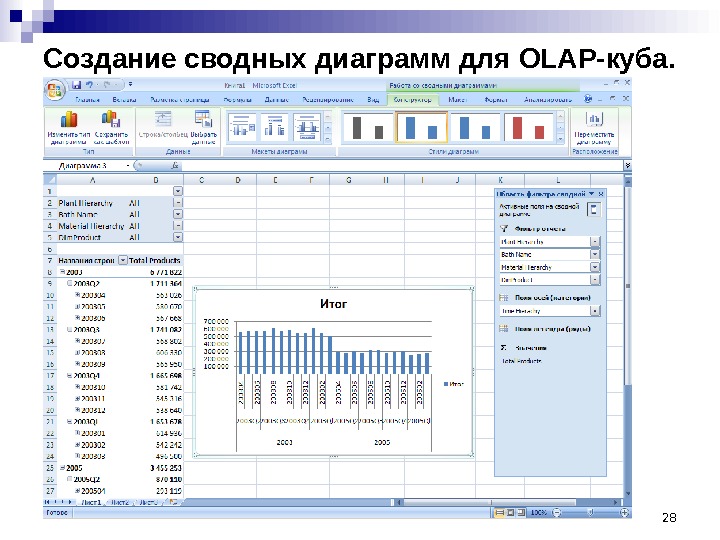The height and width of the screenshot is (540, 720).
Task: Open the Name Box dropdown arrow
Action: 128,166
